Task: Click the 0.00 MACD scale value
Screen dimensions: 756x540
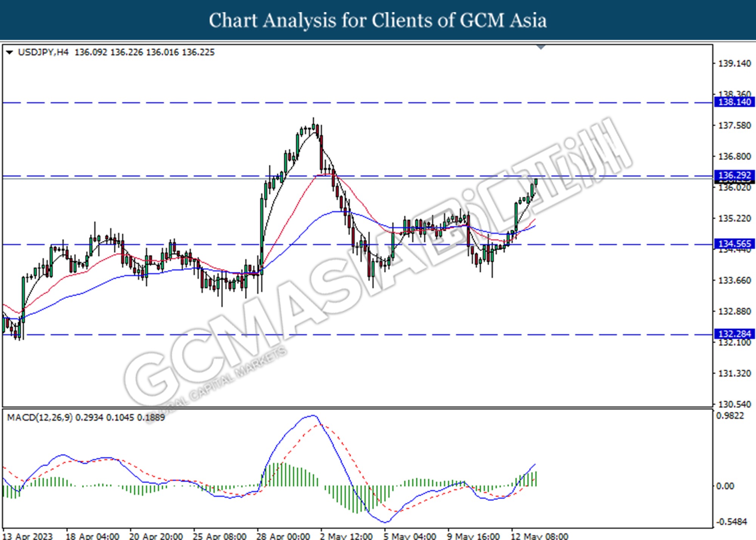Action: (725, 486)
